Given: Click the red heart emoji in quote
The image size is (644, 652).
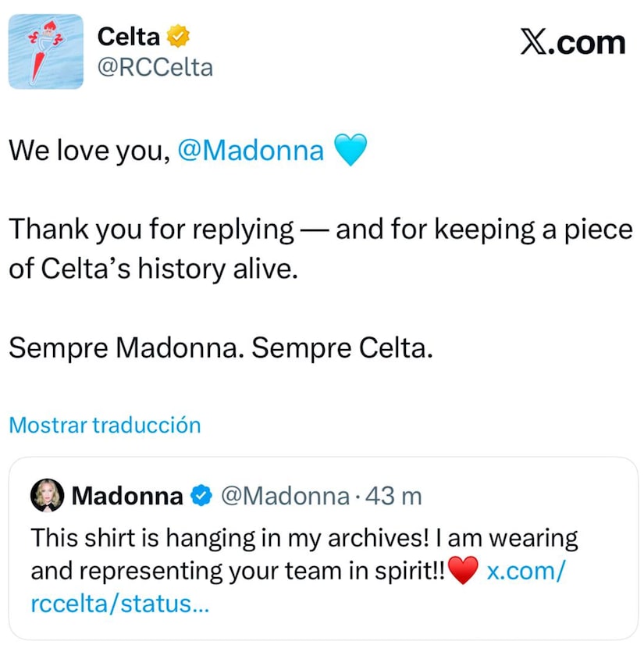Looking at the screenshot, I should tap(464, 572).
